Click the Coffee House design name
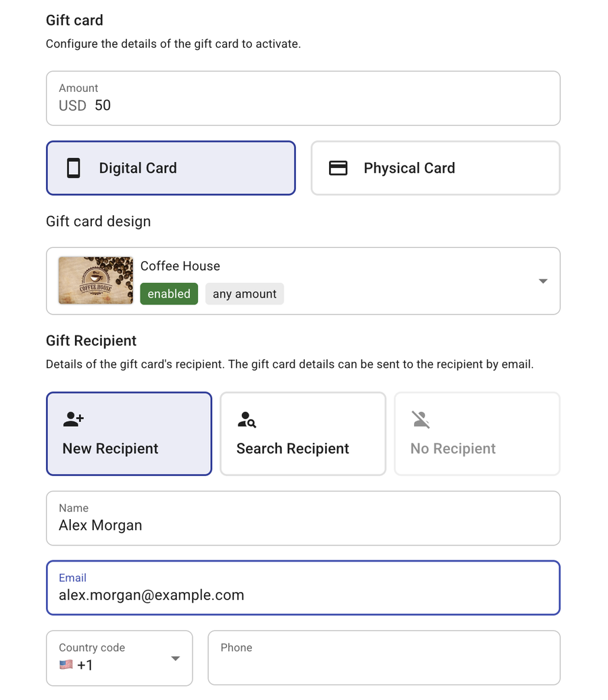This screenshot has width=608, height=700. click(180, 266)
